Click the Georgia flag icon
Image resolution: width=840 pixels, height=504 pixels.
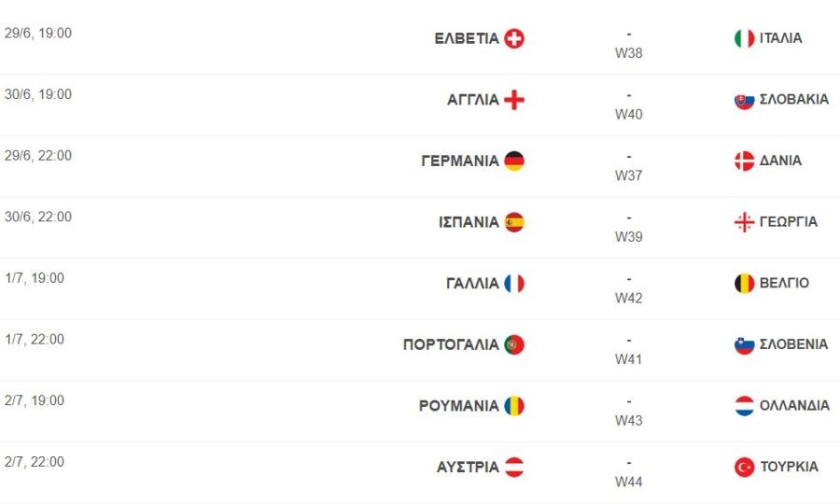coord(744,222)
